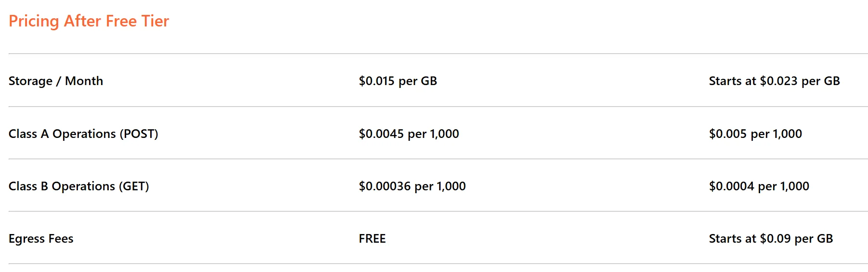Viewport: 868px width, 272px height.
Task: Click the word "Month" in the storage label
Action: 84,81
